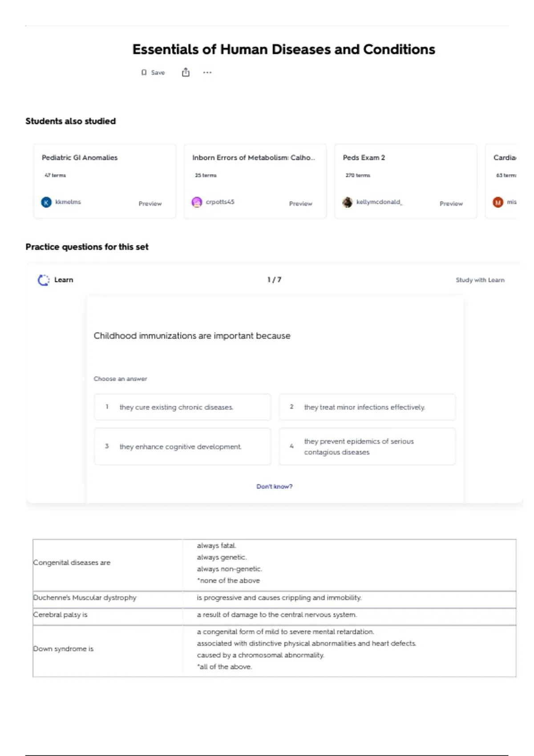Click the orange M user avatar
This screenshot has width=534, height=756.
coord(498,202)
